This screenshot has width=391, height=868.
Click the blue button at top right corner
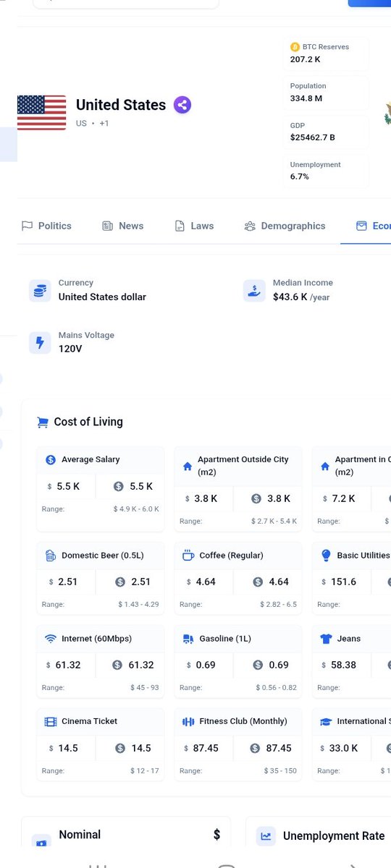pyautogui.click(x=369, y=3)
